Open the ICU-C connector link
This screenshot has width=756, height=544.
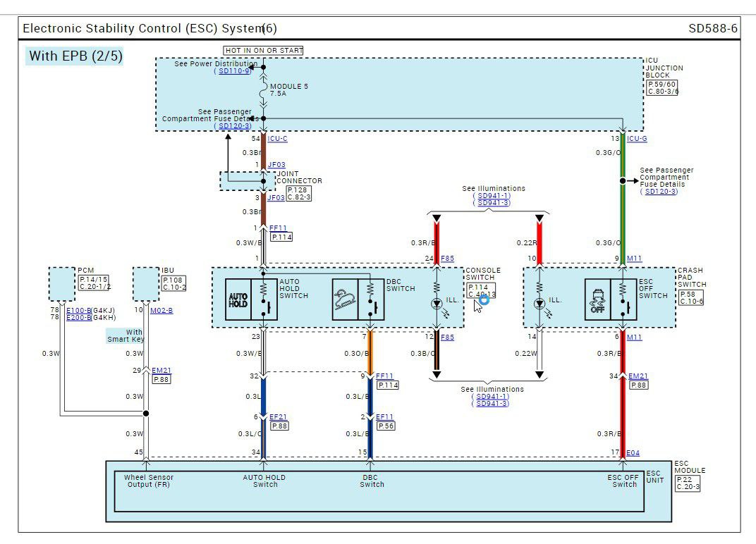tap(278, 139)
